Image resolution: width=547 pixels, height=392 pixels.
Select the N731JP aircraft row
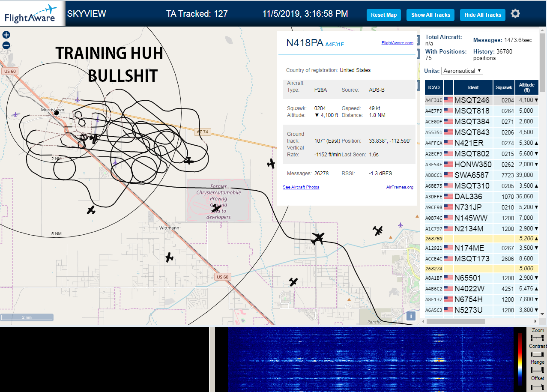coord(481,207)
